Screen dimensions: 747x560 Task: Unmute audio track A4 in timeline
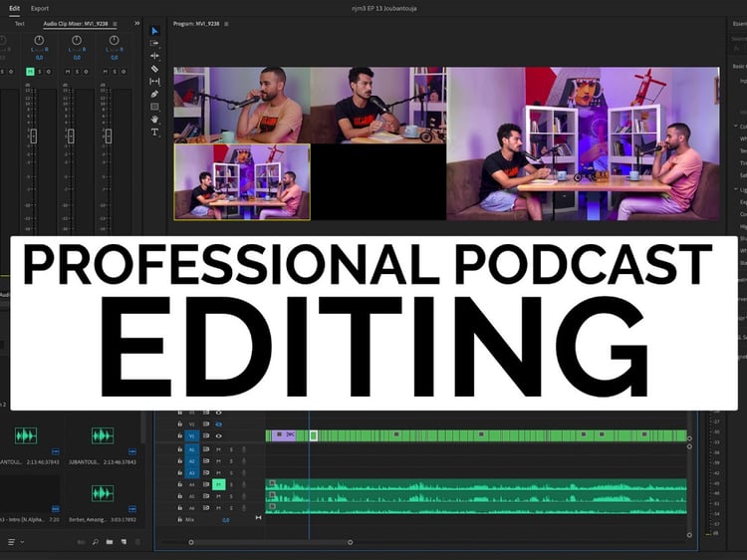(x=219, y=484)
